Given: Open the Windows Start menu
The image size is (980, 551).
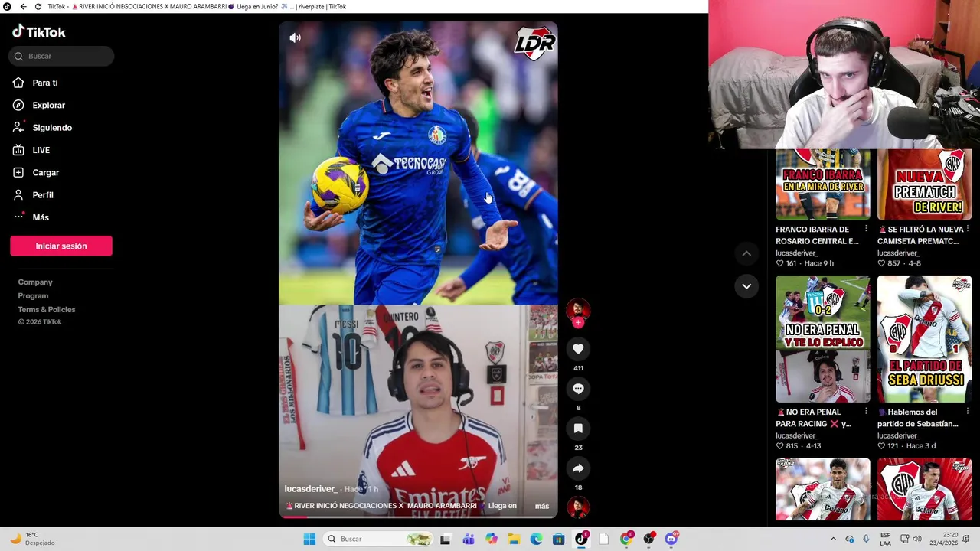Looking at the screenshot, I should pos(309,539).
